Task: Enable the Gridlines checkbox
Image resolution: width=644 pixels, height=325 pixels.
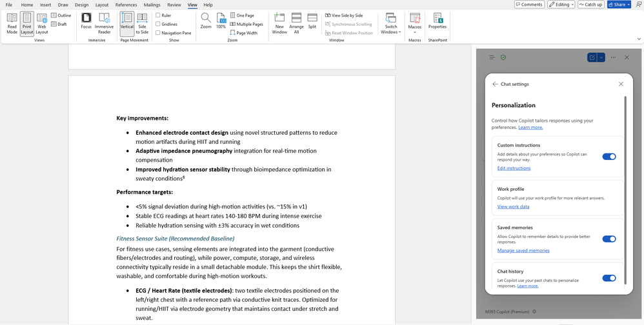Action: pyautogui.click(x=157, y=25)
